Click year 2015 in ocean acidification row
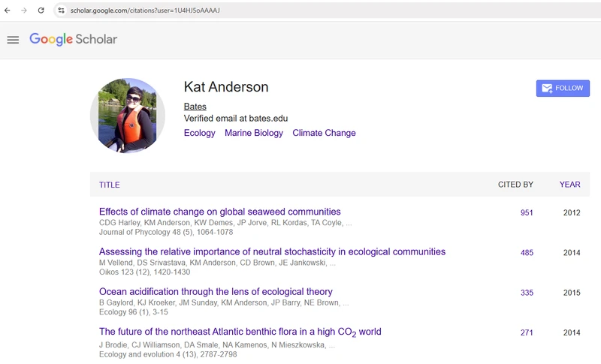601x364 pixels. [572, 293]
